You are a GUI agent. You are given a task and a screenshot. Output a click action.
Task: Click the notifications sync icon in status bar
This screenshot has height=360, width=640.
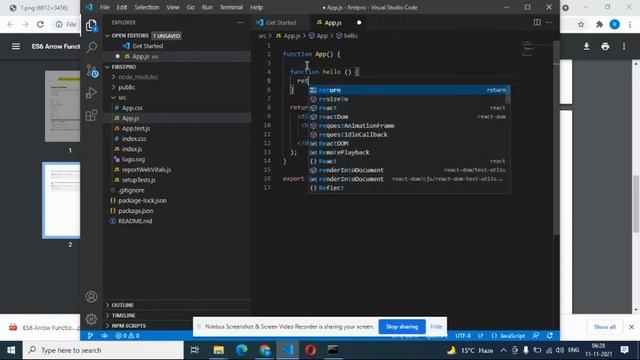click(x=550, y=336)
